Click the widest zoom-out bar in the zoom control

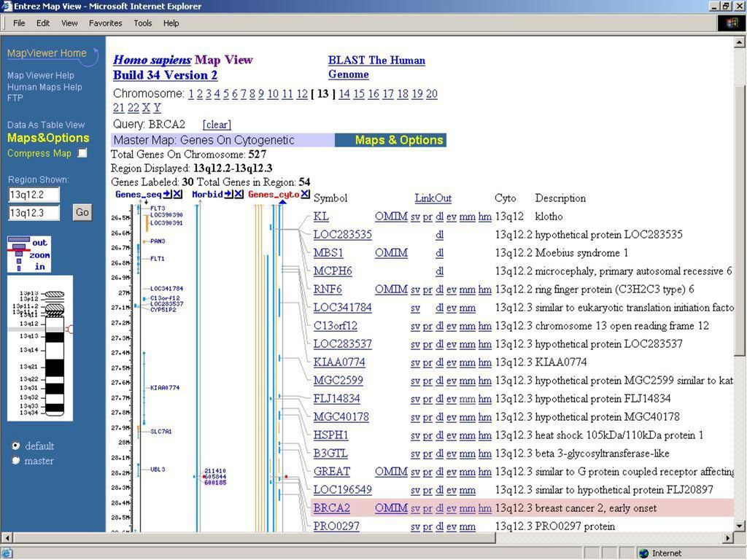click(19, 239)
